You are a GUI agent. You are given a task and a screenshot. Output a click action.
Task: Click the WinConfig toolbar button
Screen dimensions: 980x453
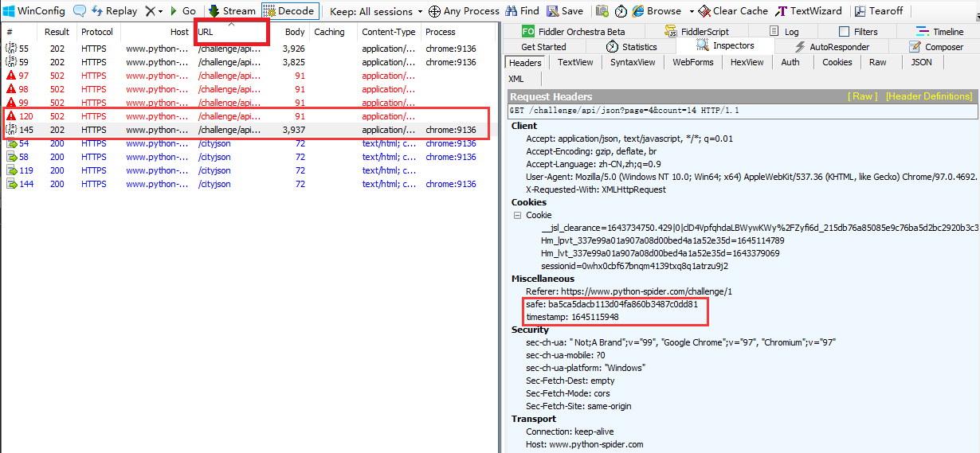point(33,11)
